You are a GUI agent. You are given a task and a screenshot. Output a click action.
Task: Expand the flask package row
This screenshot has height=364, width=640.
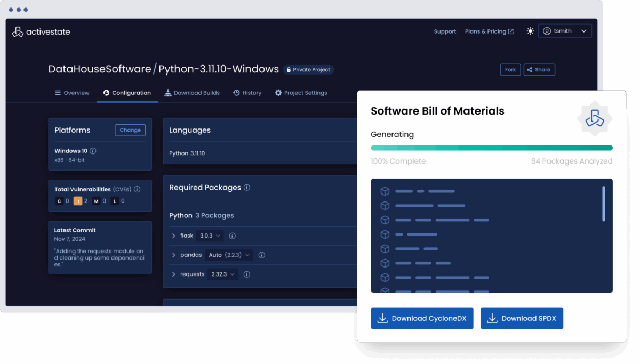point(174,236)
